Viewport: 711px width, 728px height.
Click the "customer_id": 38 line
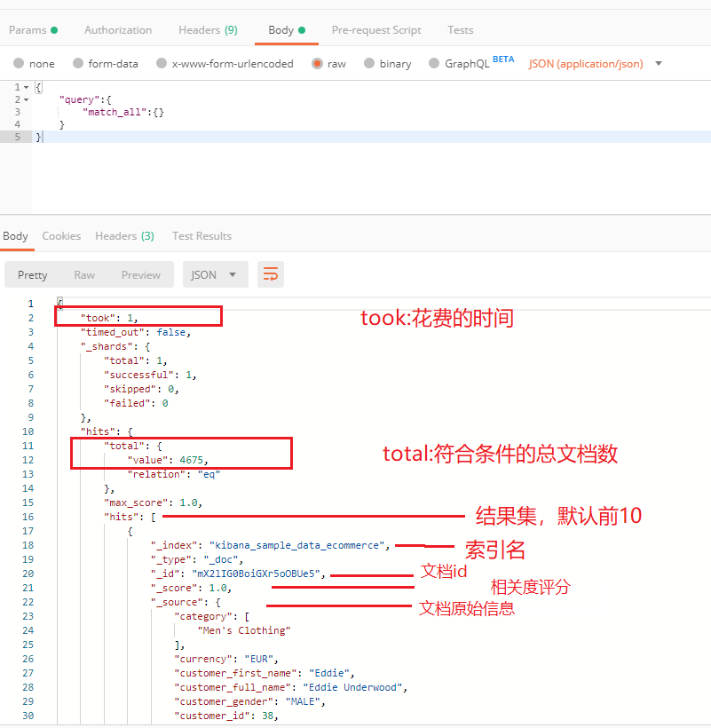[226, 716]
